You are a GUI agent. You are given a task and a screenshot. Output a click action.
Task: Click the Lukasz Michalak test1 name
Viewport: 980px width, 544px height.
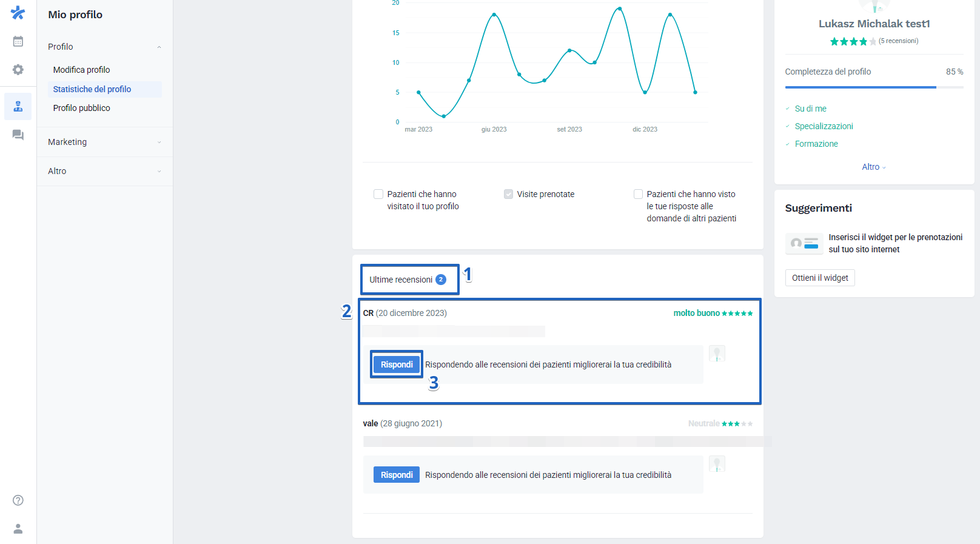point(874,24)
